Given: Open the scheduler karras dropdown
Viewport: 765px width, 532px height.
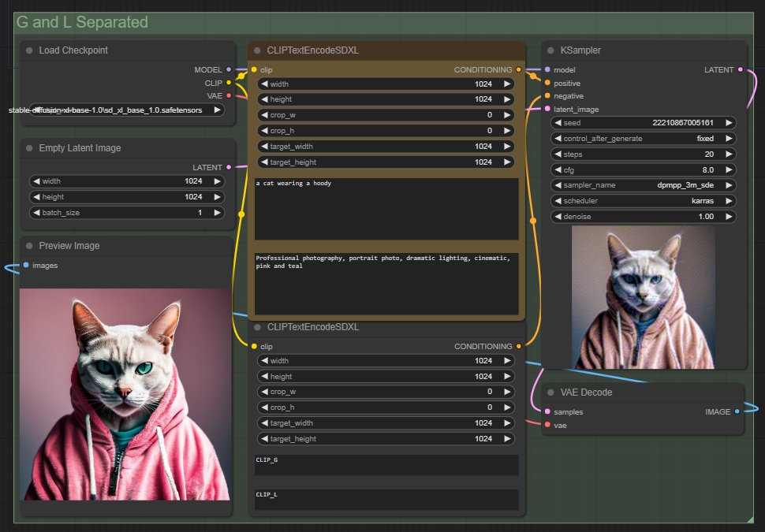Looking at the screenshot, I should click(643, 201).
